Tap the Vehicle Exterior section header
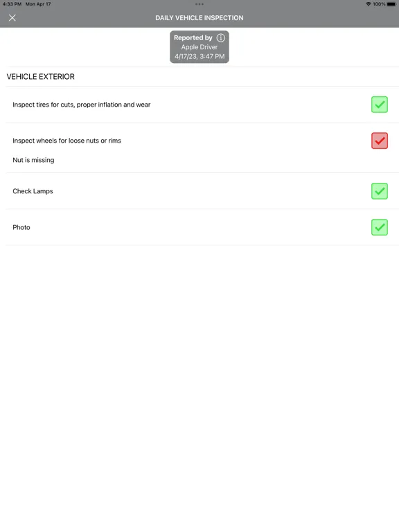Image resolution: width=399 pixels, height=532 pixels. pos(40,77)
